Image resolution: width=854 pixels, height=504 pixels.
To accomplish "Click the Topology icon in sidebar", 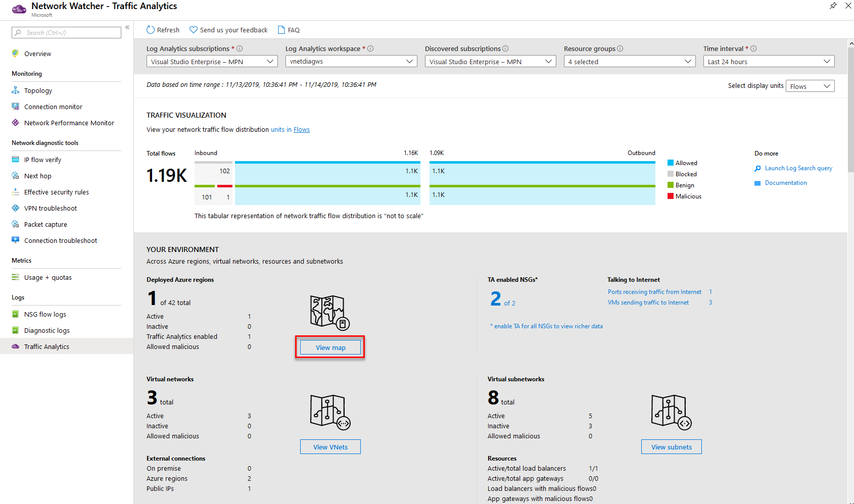I will pos(16,90).
